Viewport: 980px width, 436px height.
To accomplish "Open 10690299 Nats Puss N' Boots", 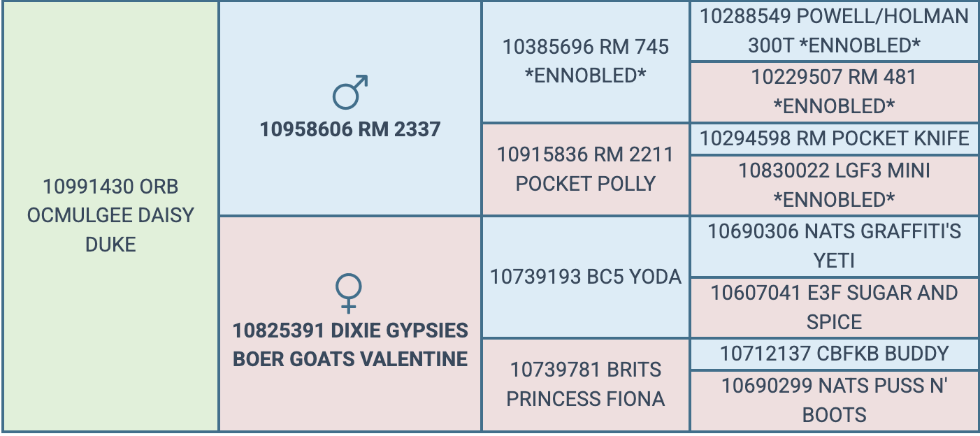I will tap(835, 400).
